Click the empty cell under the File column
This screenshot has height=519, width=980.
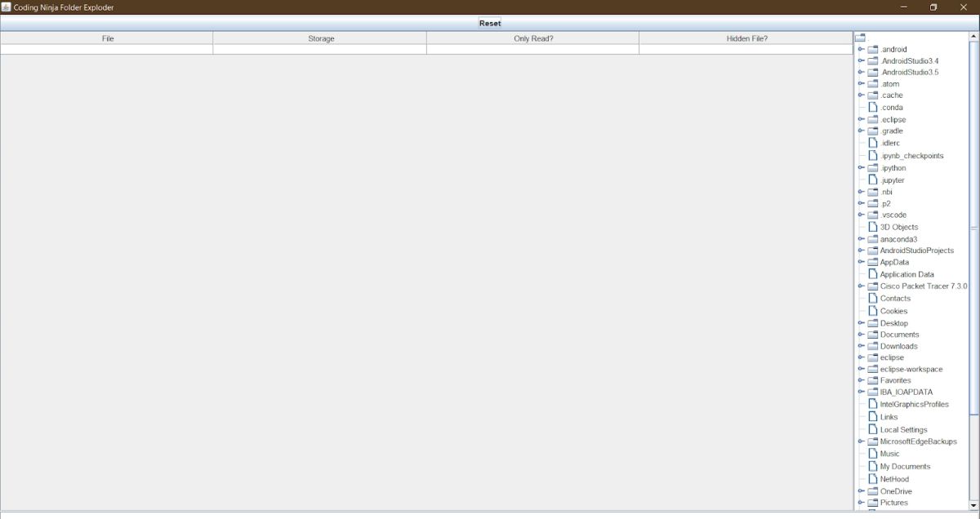(107, 50)
